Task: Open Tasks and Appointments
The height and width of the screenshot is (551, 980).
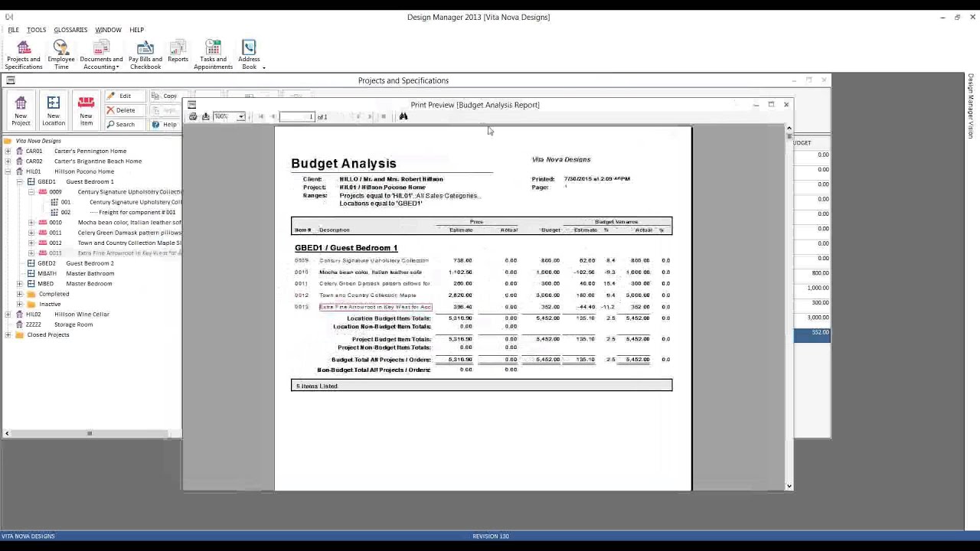Action: pyautogui.click(x=213, y=55)
